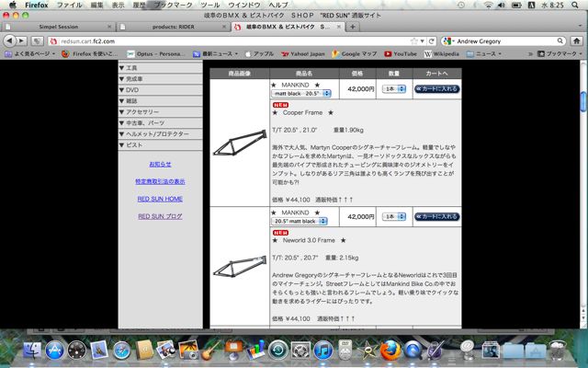
Task: Click the page vertical scrollbar thumb
Action: point(583,101)
